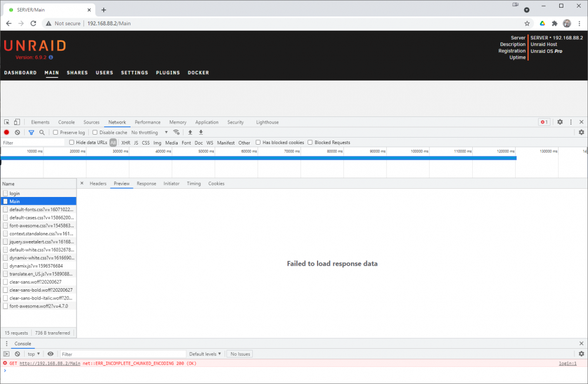Filter requests by Font type
This screenshot has width=588, height=384.
point(186,143)
